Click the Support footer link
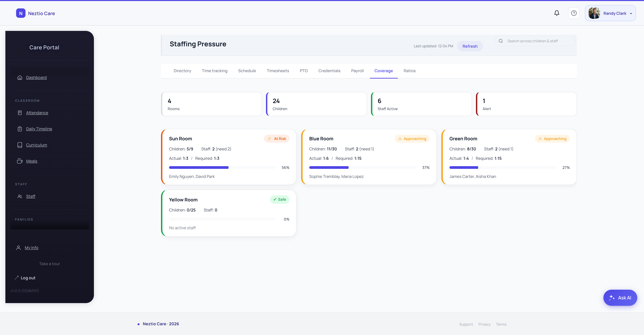This screenshot has width=644, height=335. [466, 324]
